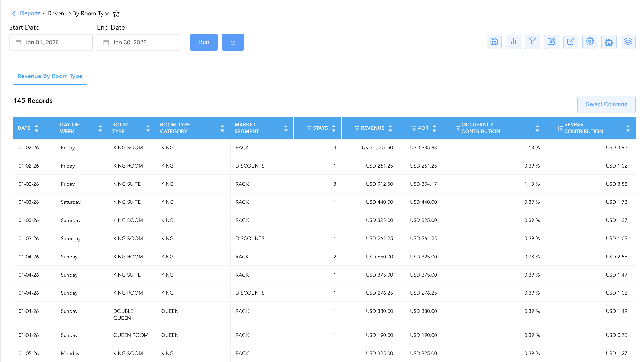Screen dimensions: 644x362
Task: Click the save report icon
Action: click(494, 42)
